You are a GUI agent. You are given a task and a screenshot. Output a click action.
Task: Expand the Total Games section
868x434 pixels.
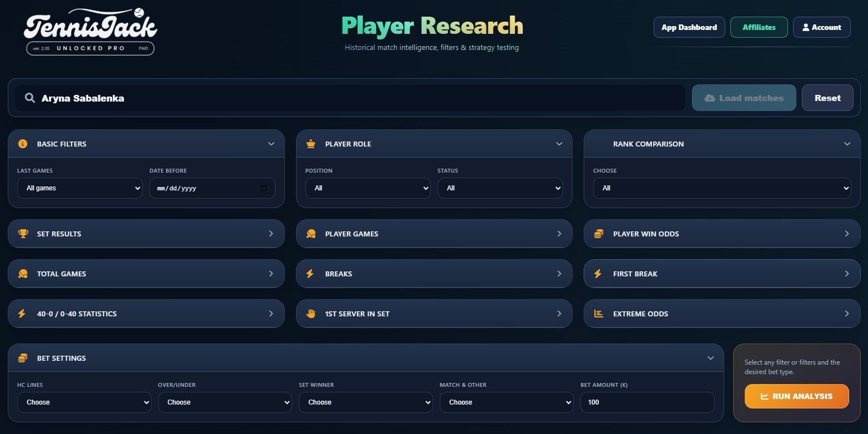click(x=146, y=274)
